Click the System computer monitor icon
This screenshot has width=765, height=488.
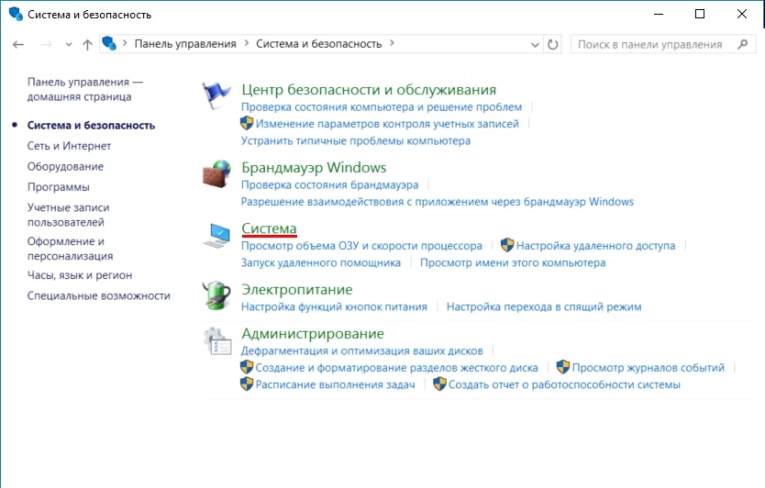217,235
